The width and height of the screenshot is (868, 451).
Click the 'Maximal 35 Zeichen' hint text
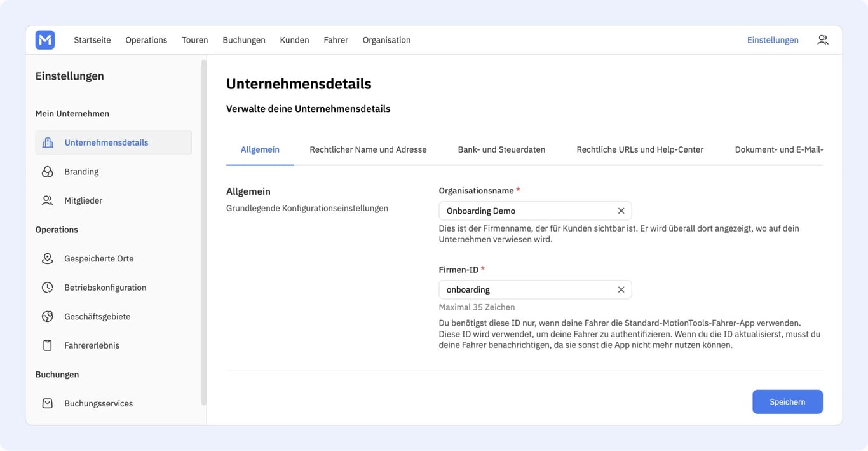pos(477,307)
